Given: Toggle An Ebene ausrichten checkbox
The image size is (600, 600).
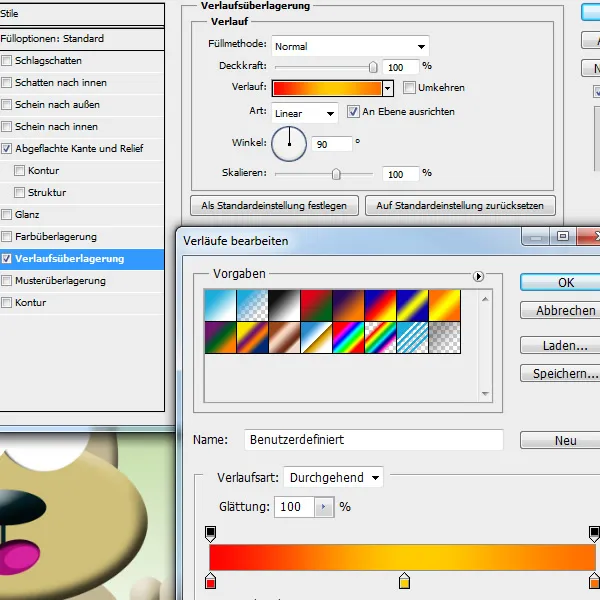Looking at the screenshot, I should [353, 112].
